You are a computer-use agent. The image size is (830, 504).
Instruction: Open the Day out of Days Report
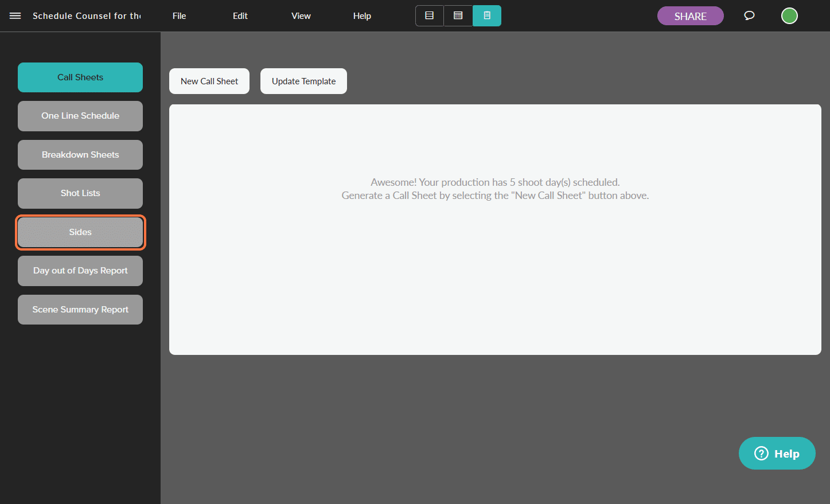pyautogui.click(x=80, y=271)
